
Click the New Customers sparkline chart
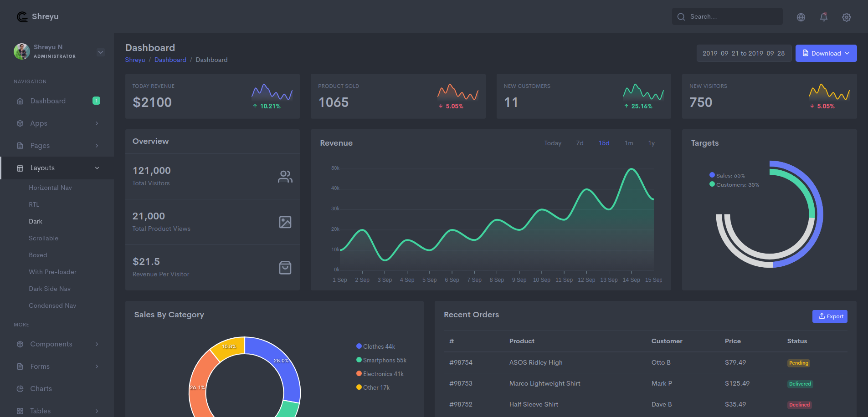tap(643, 92)
